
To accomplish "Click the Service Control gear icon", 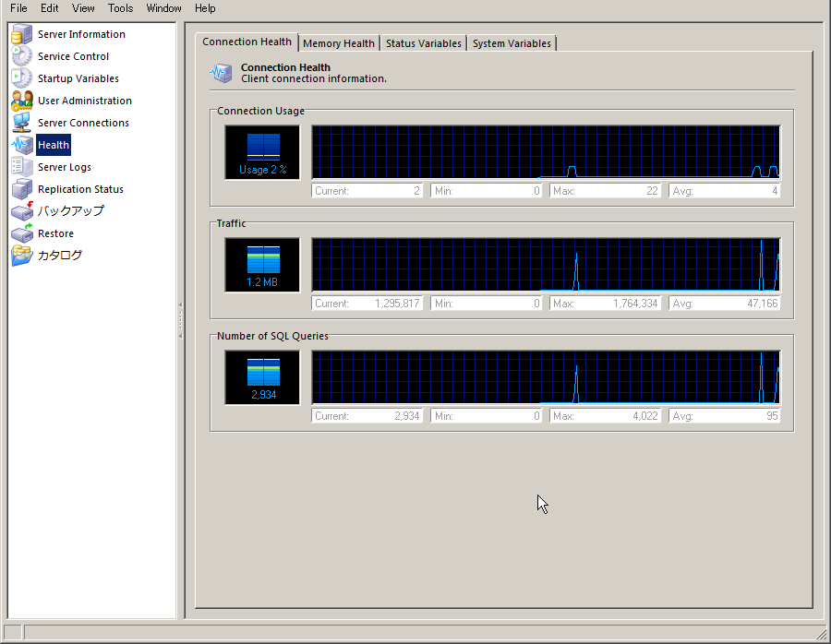I will pyautogui.click(x=22, y=56).
